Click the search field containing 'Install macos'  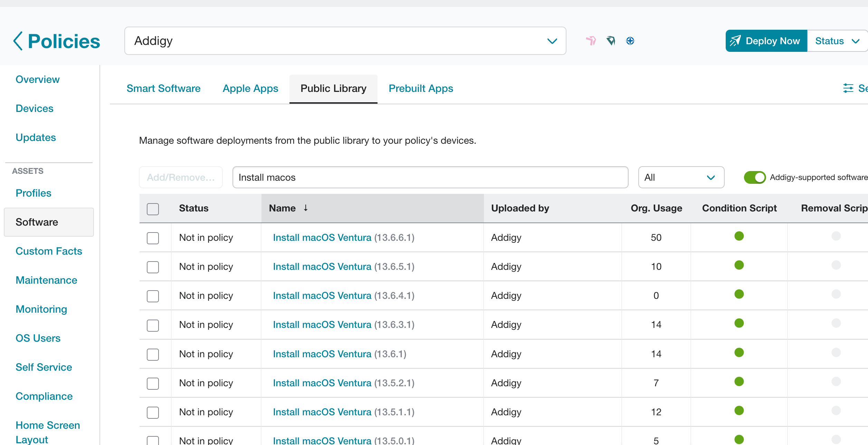point(430,177)
